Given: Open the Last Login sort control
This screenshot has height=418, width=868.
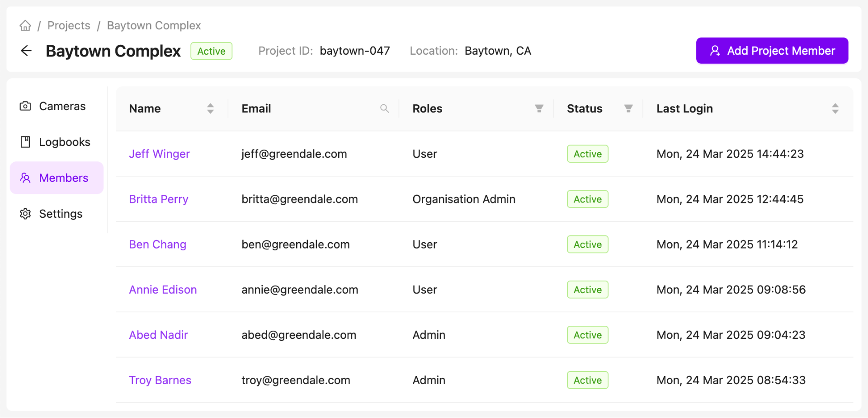Looking at the screenshot, I should tap(835, 108).
